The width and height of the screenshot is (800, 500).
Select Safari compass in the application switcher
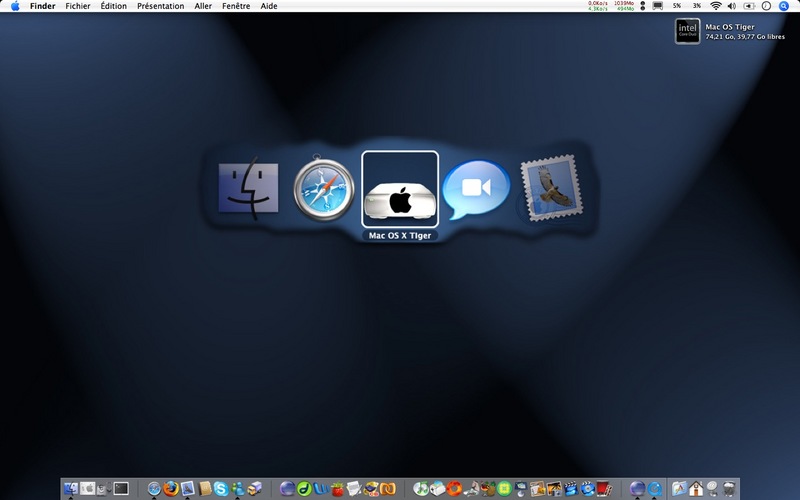(323, 188)
